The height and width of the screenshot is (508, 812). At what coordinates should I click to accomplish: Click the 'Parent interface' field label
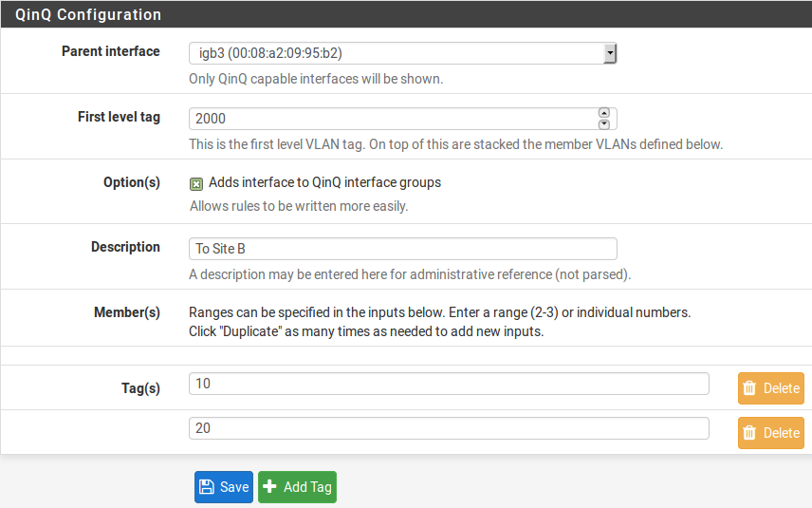tap(110, 51)
